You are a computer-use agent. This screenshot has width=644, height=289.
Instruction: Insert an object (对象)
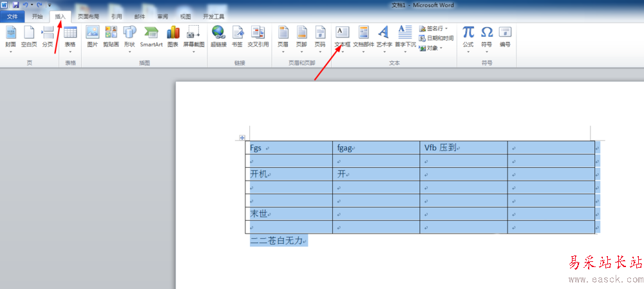(431, 48)
